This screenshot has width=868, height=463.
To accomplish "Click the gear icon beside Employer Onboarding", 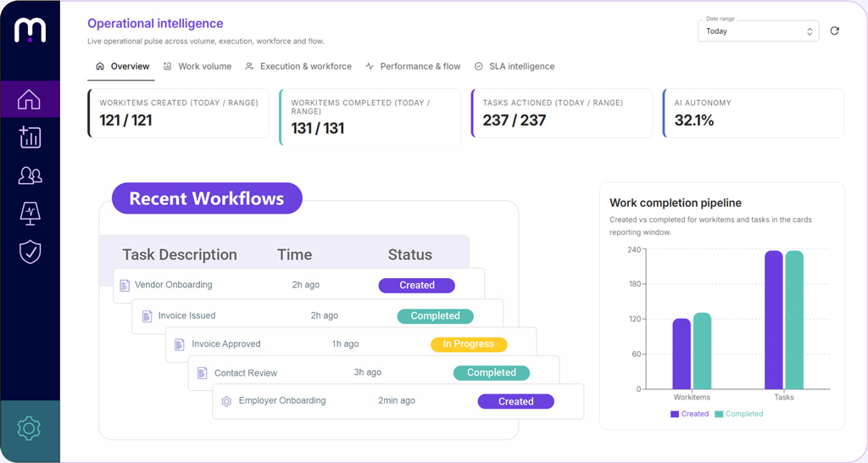I will 225,401.
